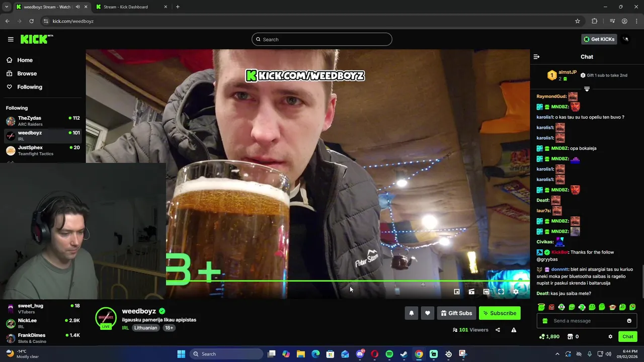Open Steam from the taskbar
This screenshot has width=644, height=362.
[x=404, y=354]
